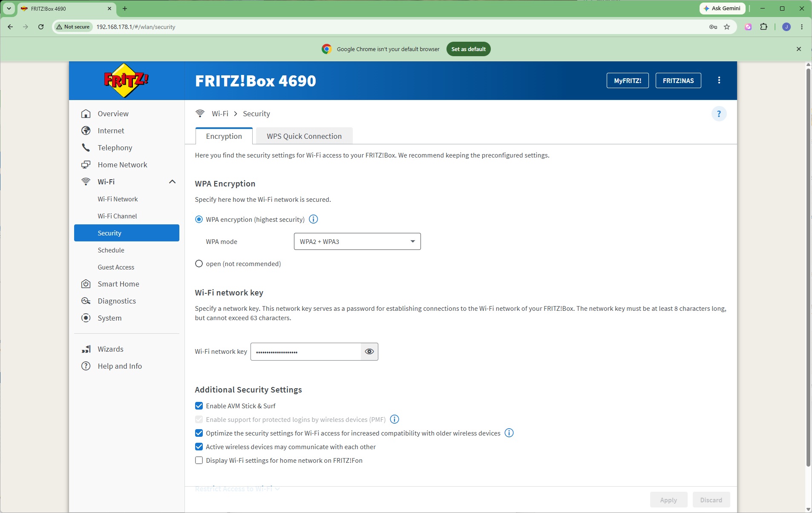The image size is (812, 513).
Task: Open Chrome extensions puzzle icon
Action: (x=764, y=27)
